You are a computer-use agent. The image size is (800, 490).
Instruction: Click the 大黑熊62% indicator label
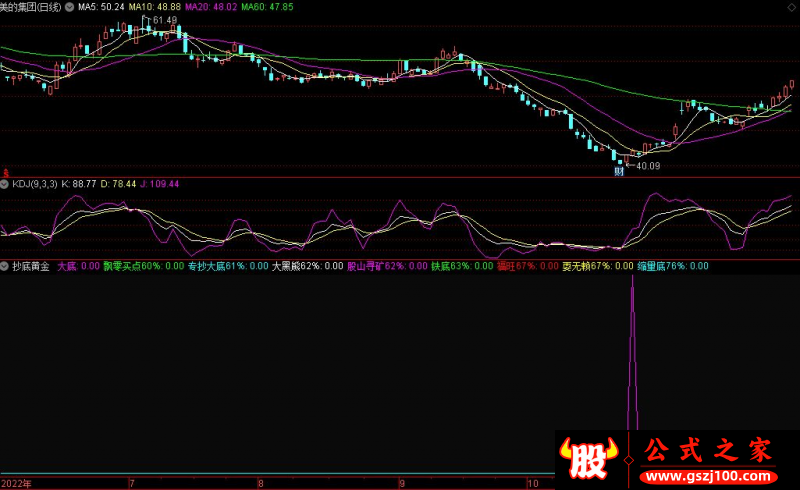coord(296,267)
